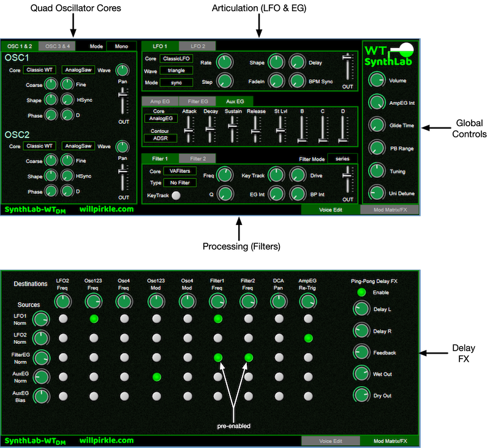Viewport: 490px width, 448px height.
Task: Open the EG Core AnalogEG selector
Action: click(160, 118)
